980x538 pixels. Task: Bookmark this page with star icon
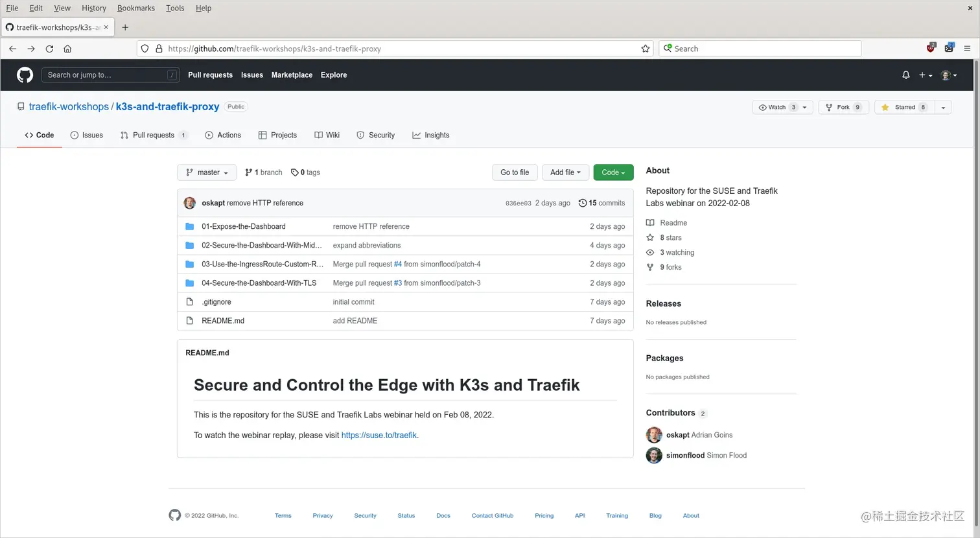point(646,49)
